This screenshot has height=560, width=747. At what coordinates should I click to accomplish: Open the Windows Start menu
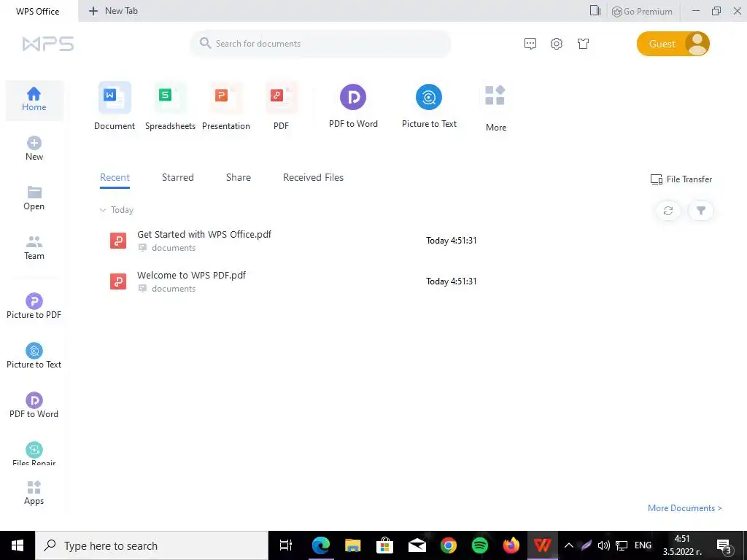coord(18,545)
